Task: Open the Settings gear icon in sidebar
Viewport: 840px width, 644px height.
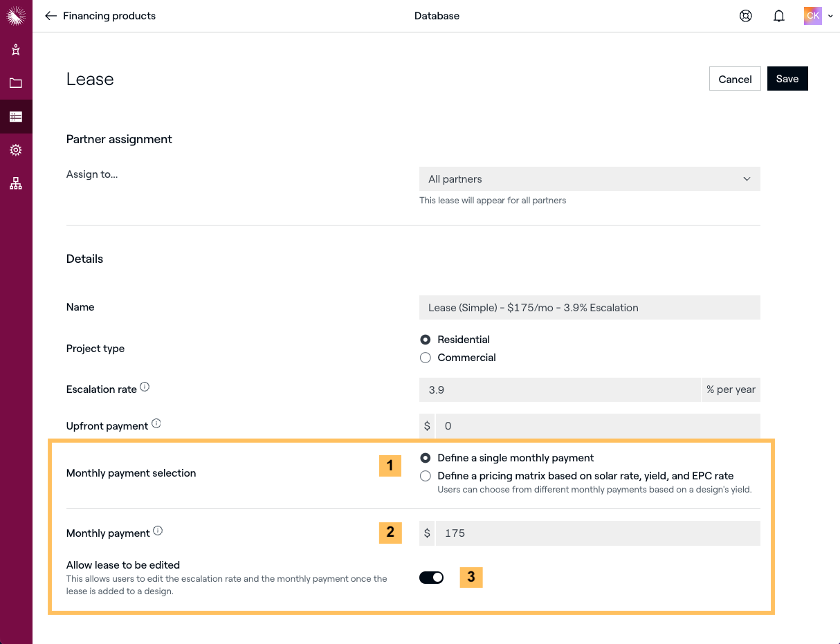Action: tap(16, 150)
